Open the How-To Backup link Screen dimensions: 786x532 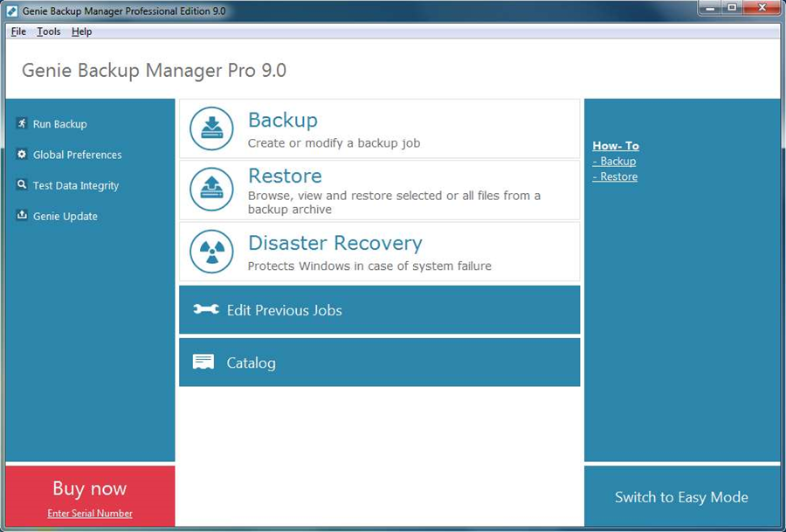click(x=617, y=162)
